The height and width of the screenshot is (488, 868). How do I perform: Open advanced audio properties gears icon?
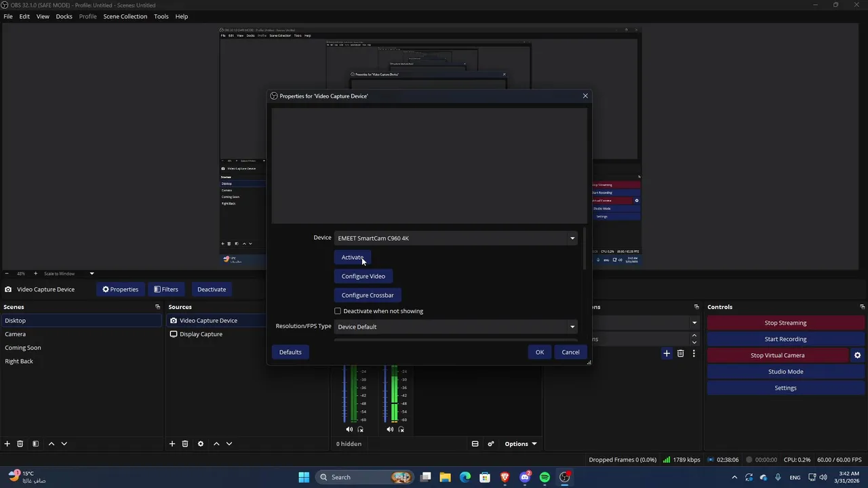pyautogui.click(x=491, y=444)
